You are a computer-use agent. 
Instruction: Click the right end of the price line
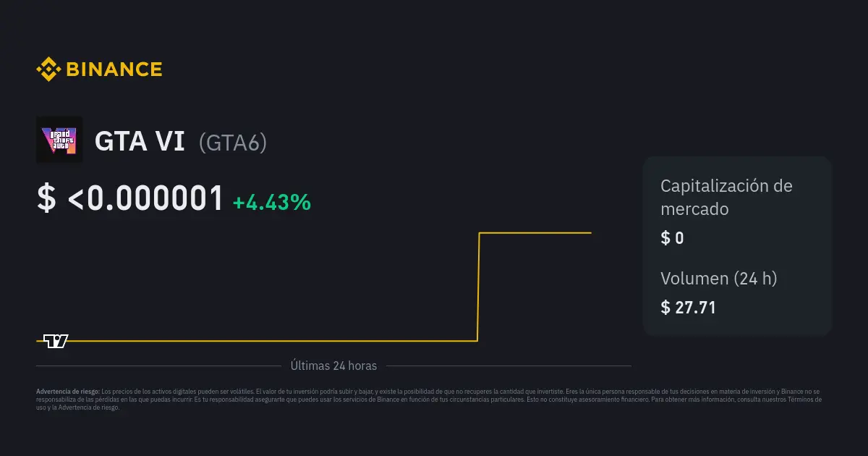[590, 233]
